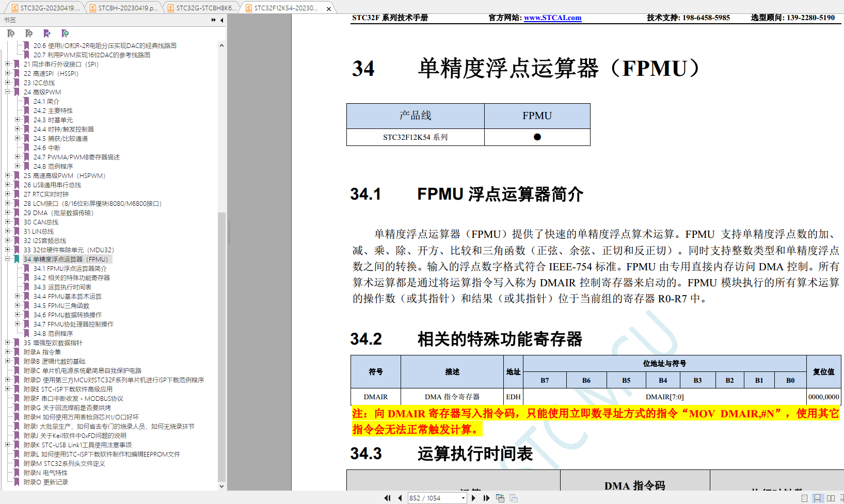Open bookmark 33 32位硬件乘除单元 (MDU32)
Viewport: 844px width, 504px height.
69,250
